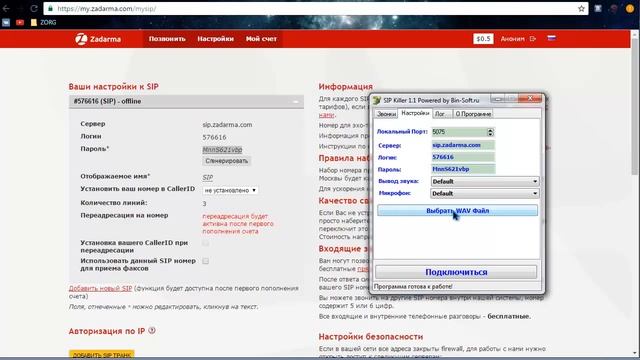Click the $0.5 balance button

click(483, 39)
